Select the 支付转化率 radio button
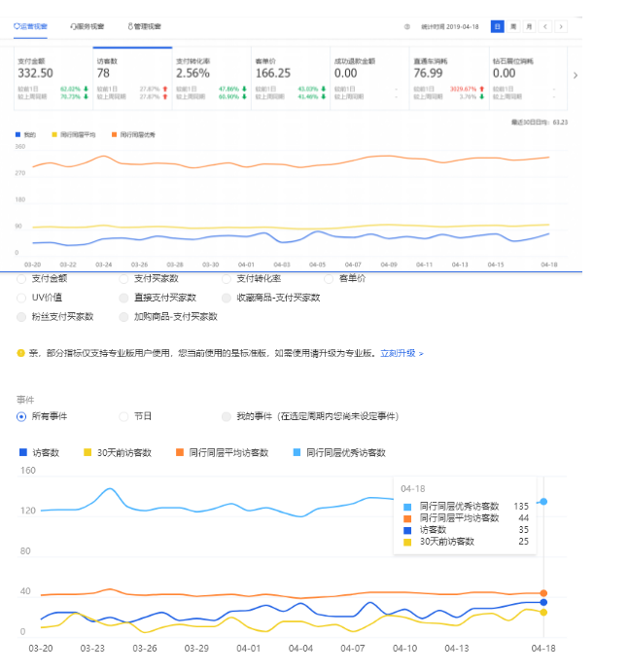 point(227,279)
